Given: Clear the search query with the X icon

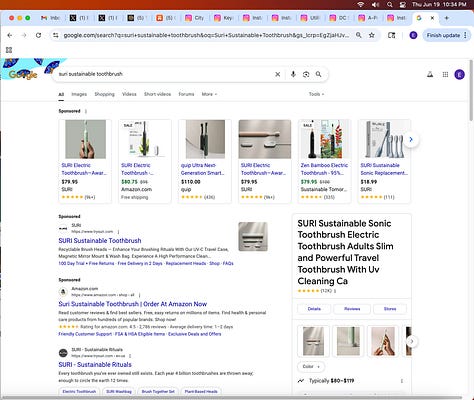Looking at the screenshot, I should [x=277, y=74].
